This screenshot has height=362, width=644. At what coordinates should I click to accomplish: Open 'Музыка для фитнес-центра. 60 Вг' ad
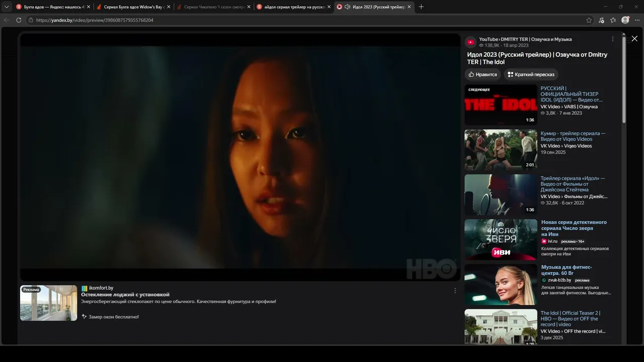tap(567, 270)
